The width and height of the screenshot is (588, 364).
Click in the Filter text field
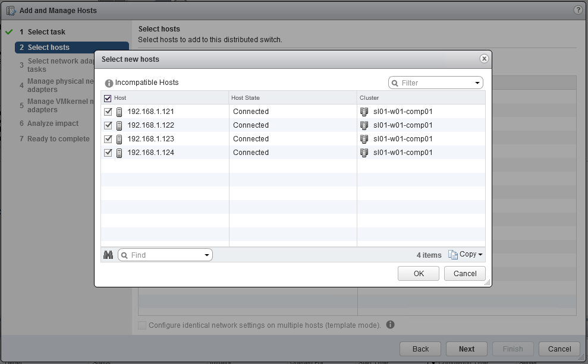pos(436,83)
